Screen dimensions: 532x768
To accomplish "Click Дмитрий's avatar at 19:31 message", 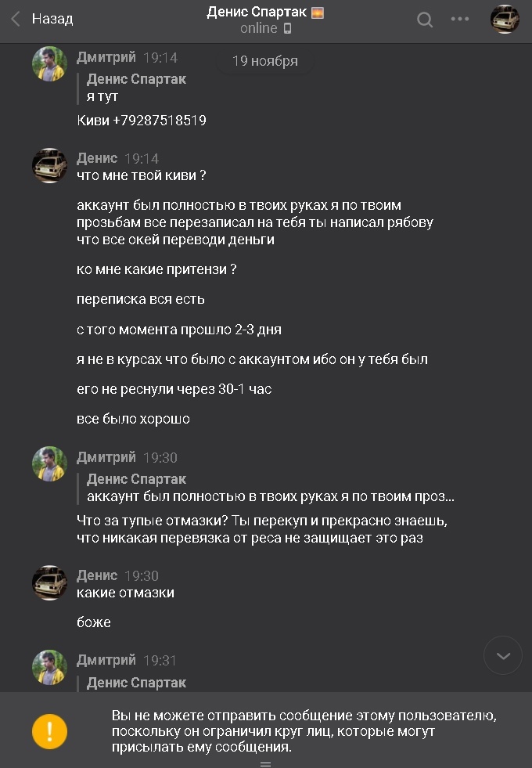I will tap(49, 668).
